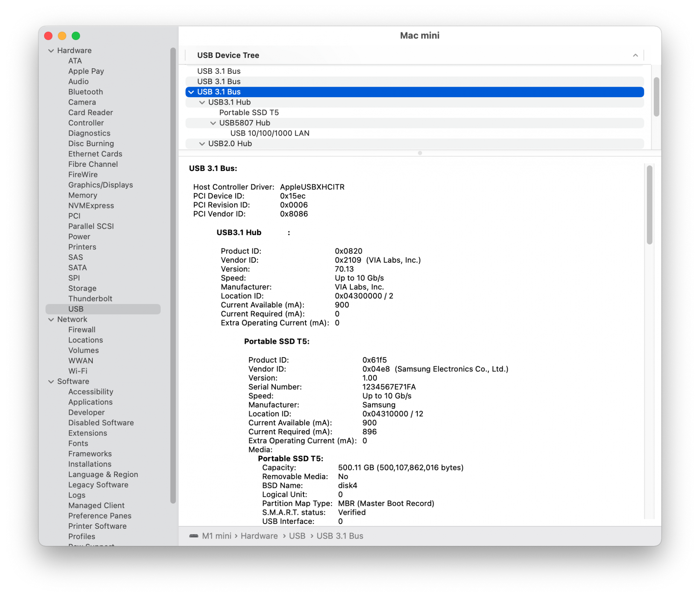This screenshot has width=700, height=597.
Task: Click the Mac mini icon in path bar
Action: click(194, 536)
